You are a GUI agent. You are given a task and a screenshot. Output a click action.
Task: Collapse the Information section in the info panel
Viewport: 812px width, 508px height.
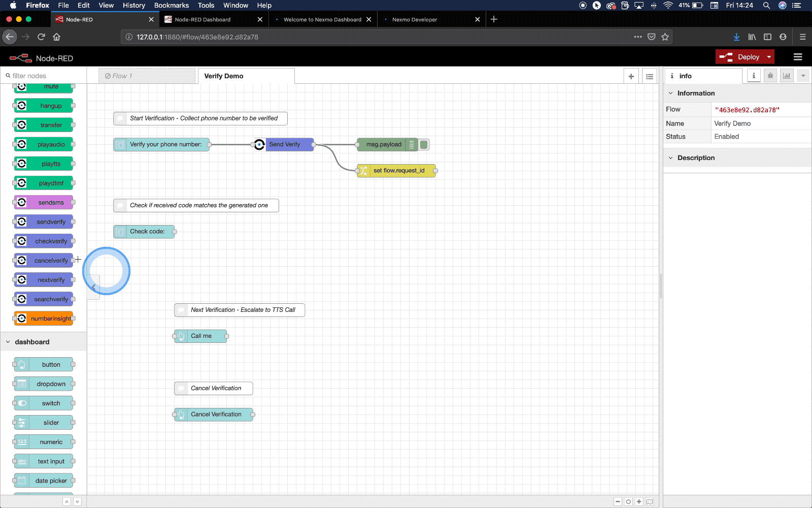click(670, 93)
